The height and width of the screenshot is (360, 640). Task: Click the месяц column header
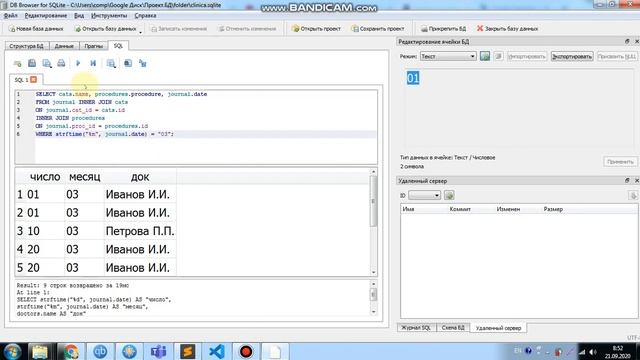coord(84,177)
